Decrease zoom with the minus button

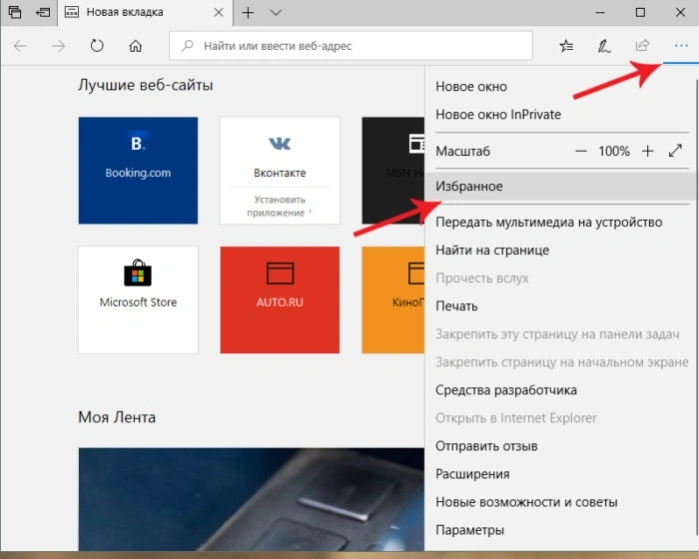(x=580, y=151)
